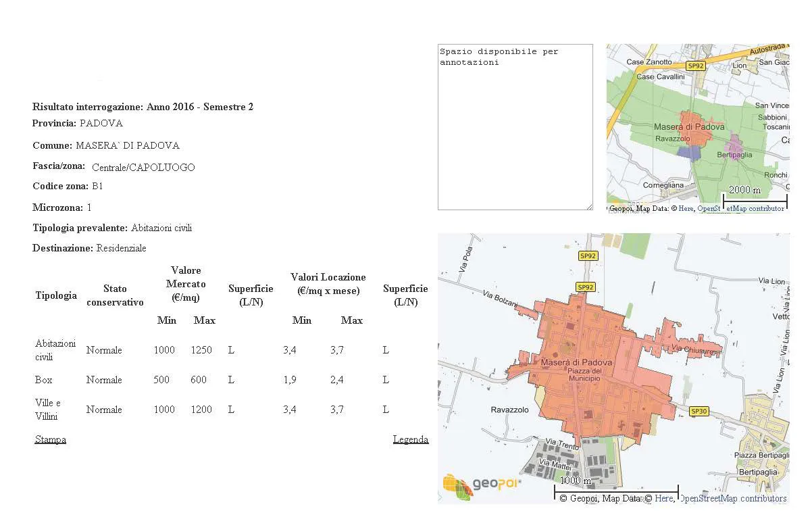812x513 pixels.
Task: Click the Ville e Villini row label
Action: point(48,410)
